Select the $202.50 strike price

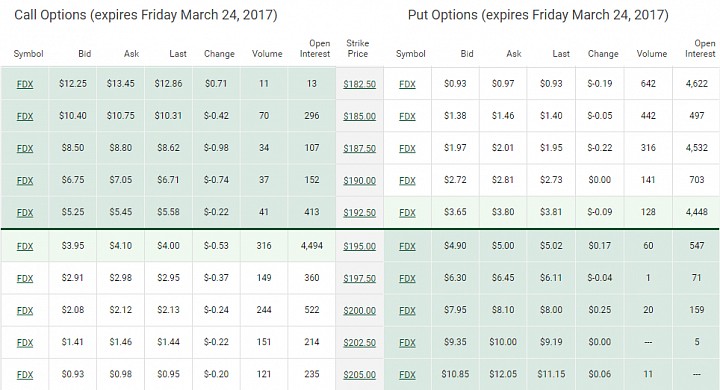360,343
